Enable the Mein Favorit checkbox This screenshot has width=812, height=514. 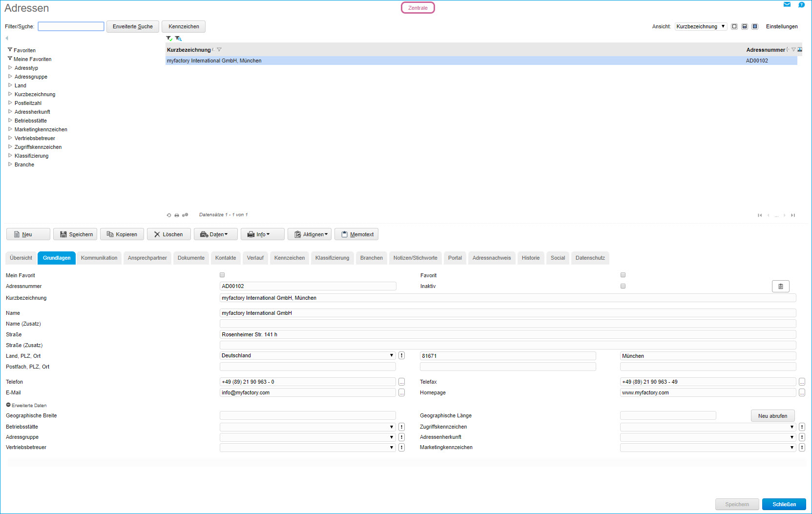click(222, 275)
